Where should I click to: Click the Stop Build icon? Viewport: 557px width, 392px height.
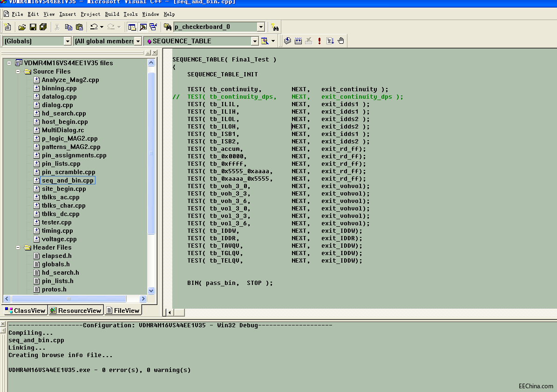[x=309, y=41]
